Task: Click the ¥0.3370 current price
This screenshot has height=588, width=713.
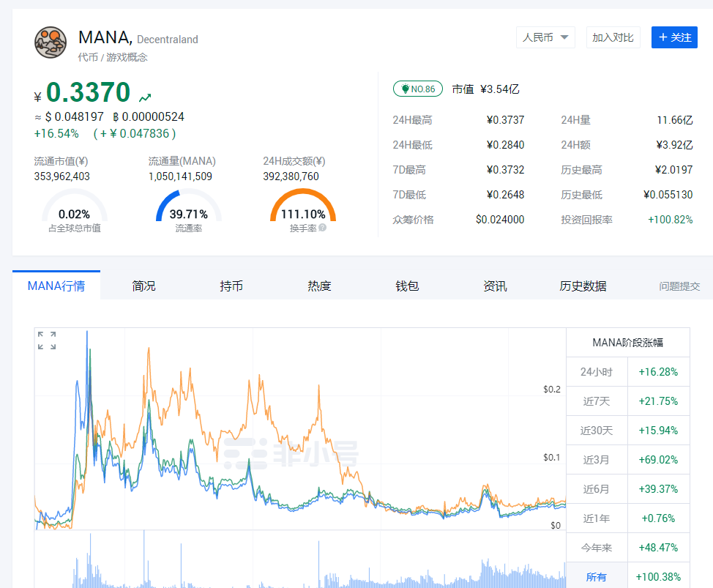Action: [82, 92]
